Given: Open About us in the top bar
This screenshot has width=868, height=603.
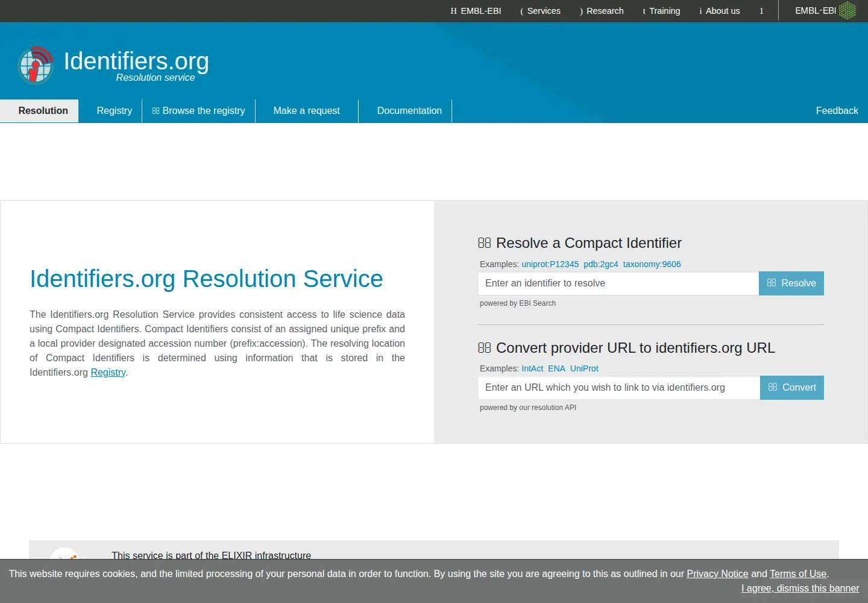Looking at the screenshot, I should coord(719,11).
